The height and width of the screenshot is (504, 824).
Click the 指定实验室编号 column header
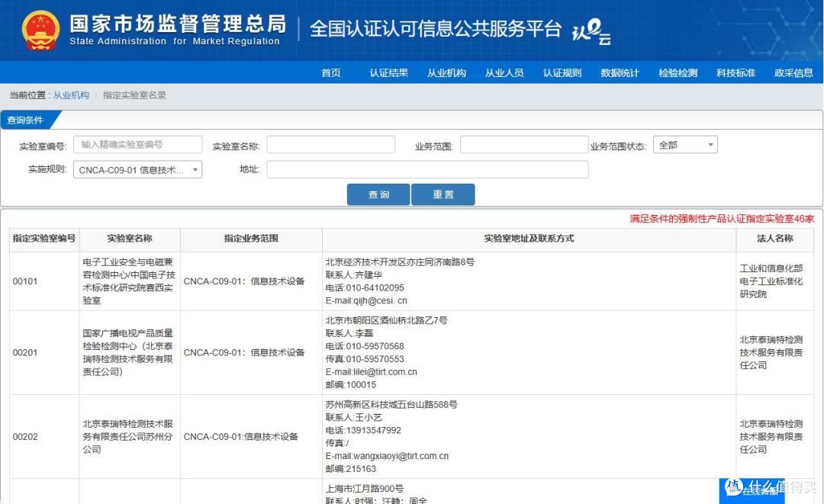pos(44,239)
